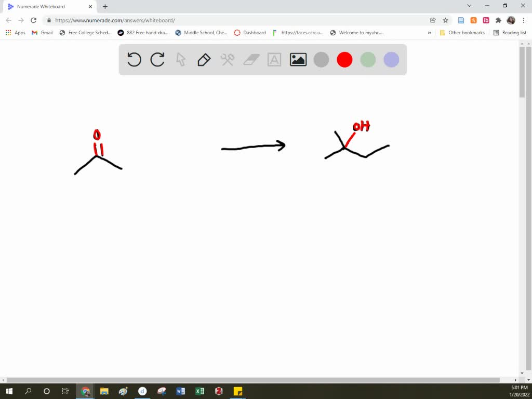Switch pen color to gray

click(x=321, y=59)
